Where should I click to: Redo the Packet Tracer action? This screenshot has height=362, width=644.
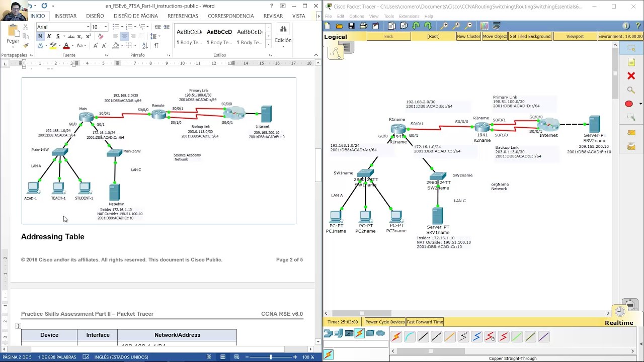click(428, 26)
